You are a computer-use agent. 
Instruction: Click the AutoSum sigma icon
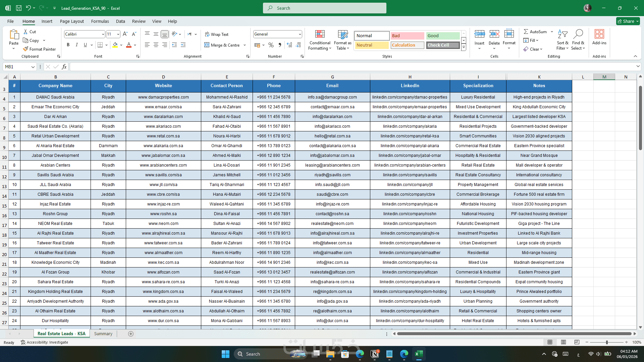[526, 32]
